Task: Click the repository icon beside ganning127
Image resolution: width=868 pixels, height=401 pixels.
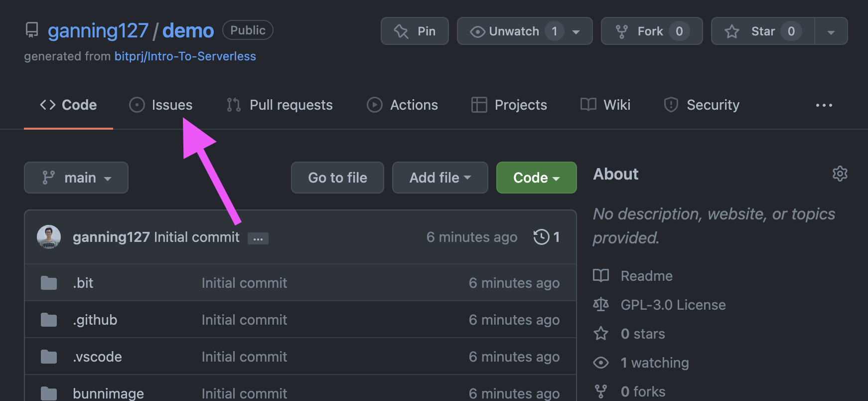Action: click(32, 30)
